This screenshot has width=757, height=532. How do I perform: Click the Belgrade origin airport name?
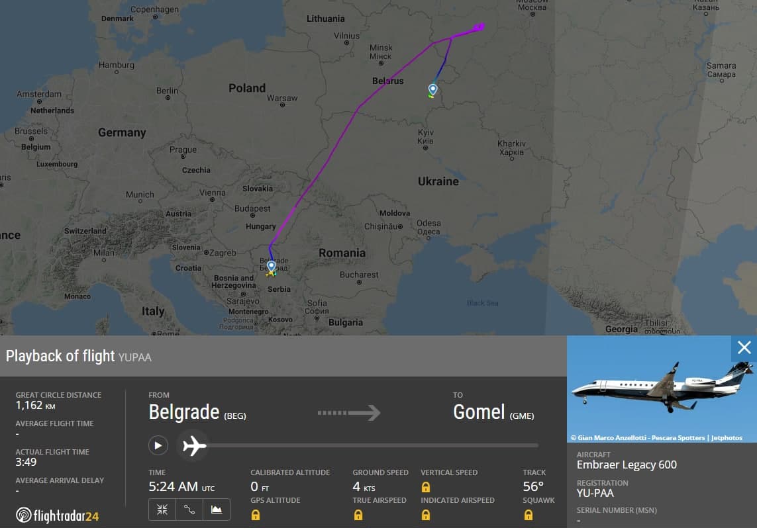click(x=183, y=412)
